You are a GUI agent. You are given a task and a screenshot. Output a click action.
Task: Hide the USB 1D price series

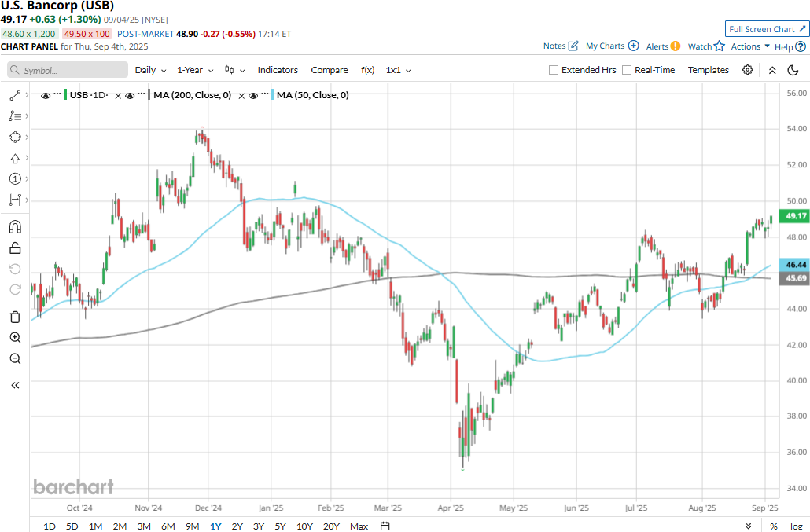coord(46,95)
